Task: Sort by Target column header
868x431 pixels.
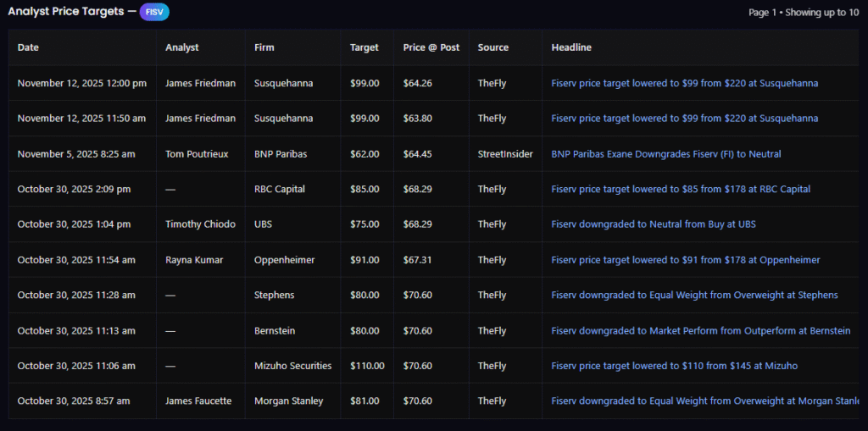Action: [x=364, y=47]
